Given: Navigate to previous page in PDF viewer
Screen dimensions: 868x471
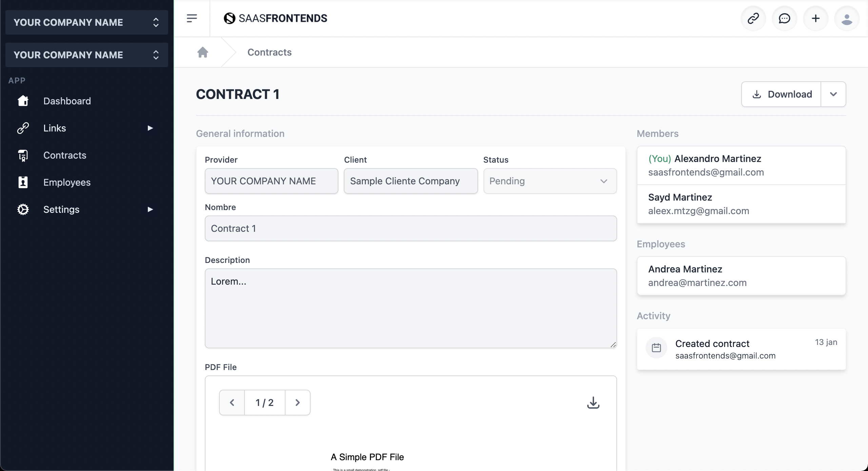Looking at the screenshot, I should click(x=232, y=403).
